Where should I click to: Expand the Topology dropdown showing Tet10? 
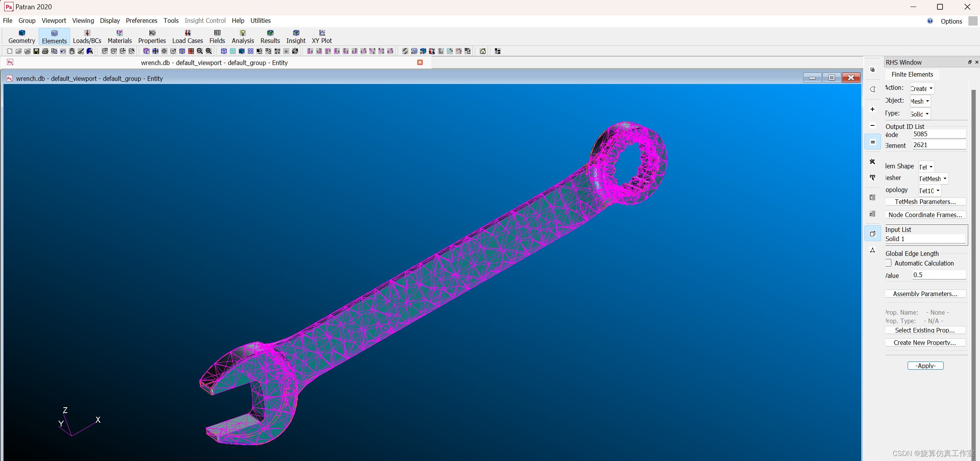[930, 191]
